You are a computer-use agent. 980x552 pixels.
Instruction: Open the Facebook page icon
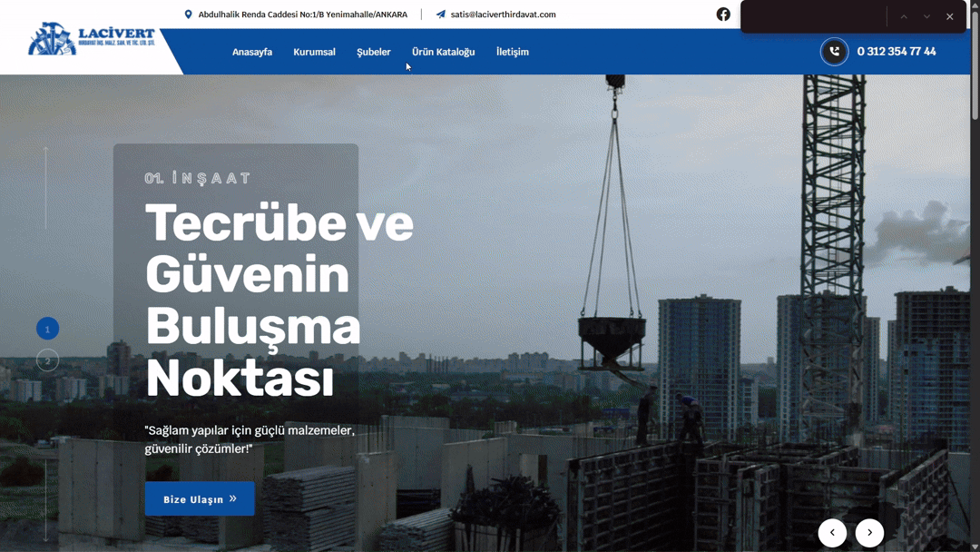pyautogui.click(x=723, y=14)
